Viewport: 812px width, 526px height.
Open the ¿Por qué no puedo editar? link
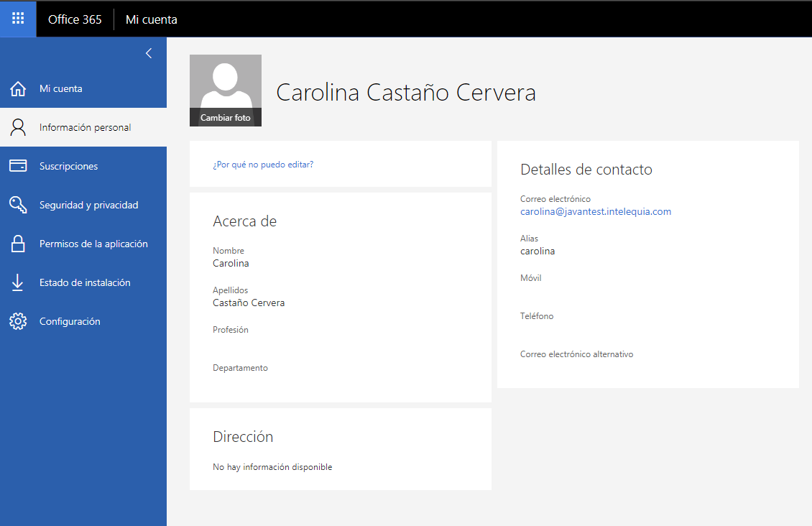pyautogui.click(x=262, y=164)
